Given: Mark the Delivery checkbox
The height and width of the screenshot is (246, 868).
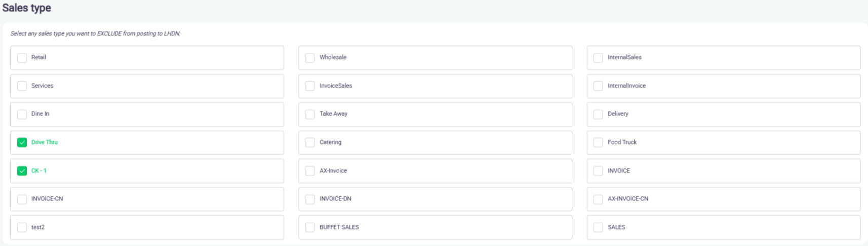Looking at the screenshot, I should click(x=598, y=114).
